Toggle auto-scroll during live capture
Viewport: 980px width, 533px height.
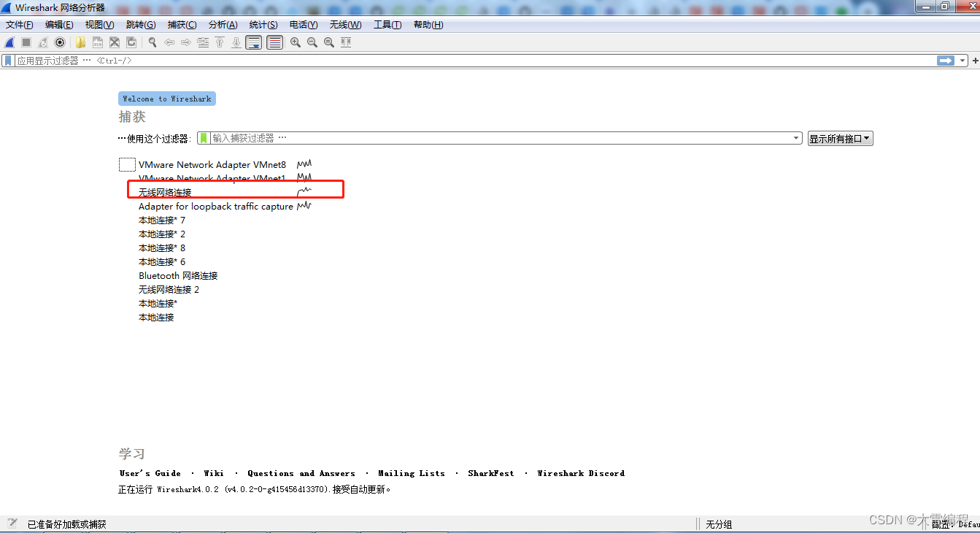254,42
